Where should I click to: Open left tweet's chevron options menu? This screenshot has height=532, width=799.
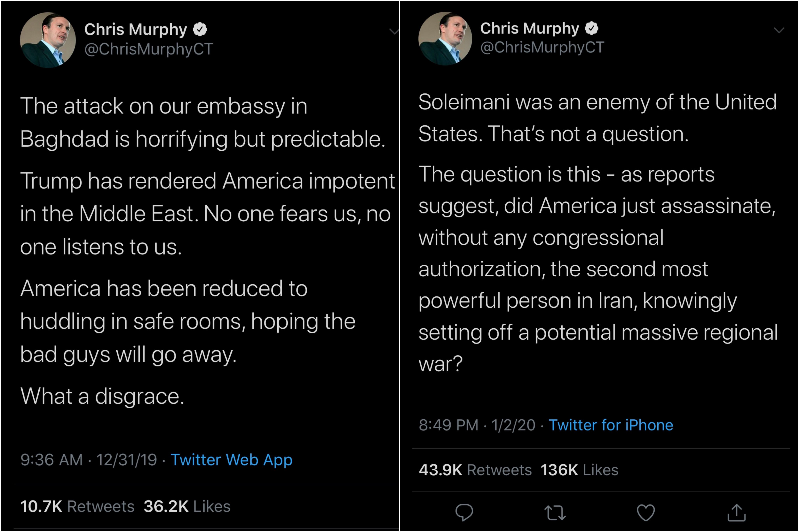[x=394, y=32]
